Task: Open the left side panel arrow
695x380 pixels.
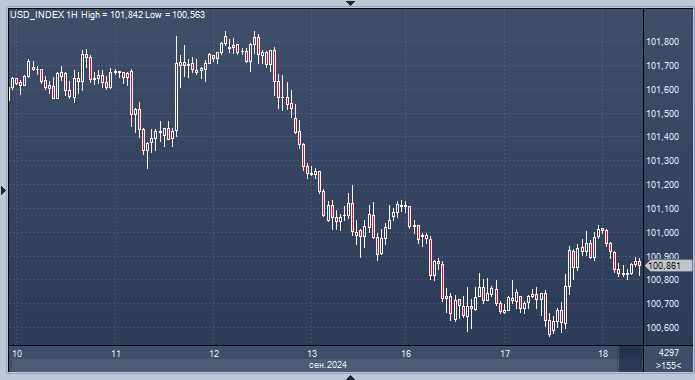Action: pos(3,191)
